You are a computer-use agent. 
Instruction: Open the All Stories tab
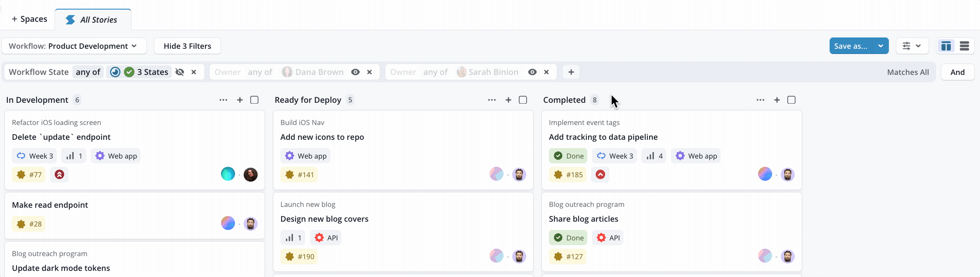pyautogui.click(x=93, y=20)
